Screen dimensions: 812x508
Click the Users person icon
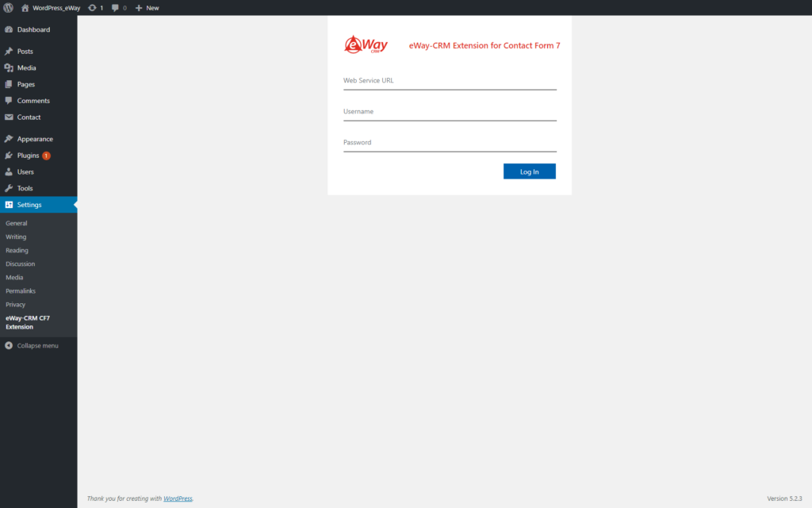(9, 171)
